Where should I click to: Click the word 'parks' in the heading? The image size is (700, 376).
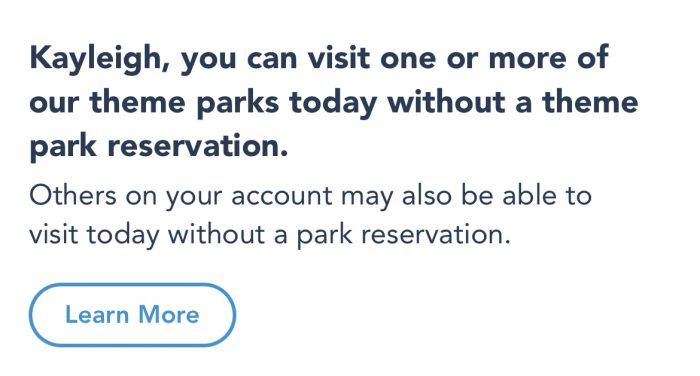[x=238, y=103]
